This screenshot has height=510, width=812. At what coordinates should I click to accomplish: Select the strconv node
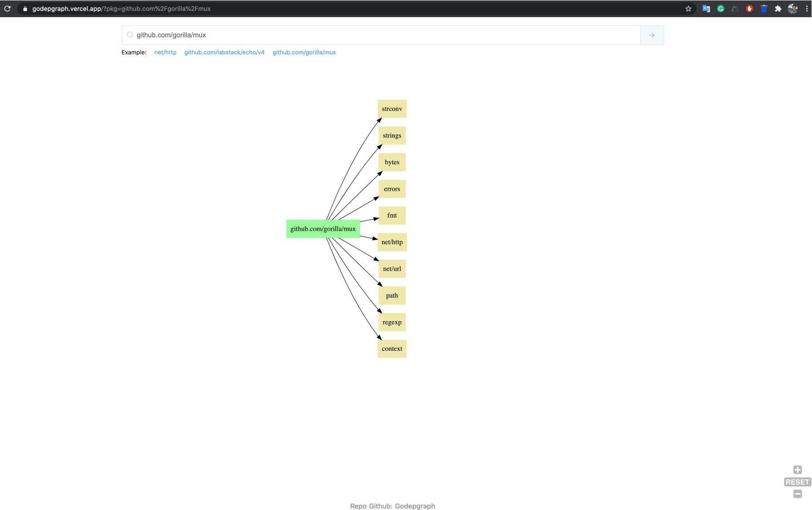coord(392,109)
